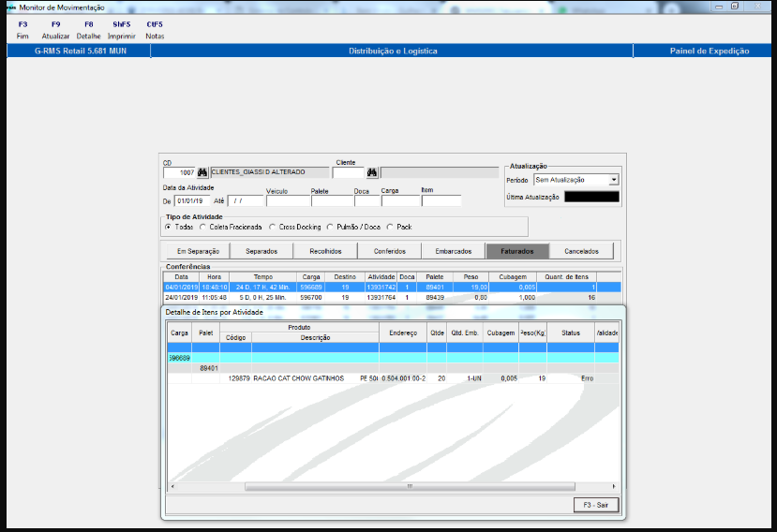Switch to the Separados tab
This screenshot has width=777, height=532.
[261, 251]
